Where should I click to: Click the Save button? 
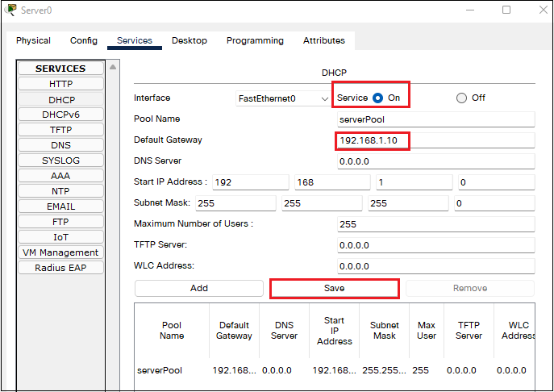pyautogui.click(x=334, y=288)
